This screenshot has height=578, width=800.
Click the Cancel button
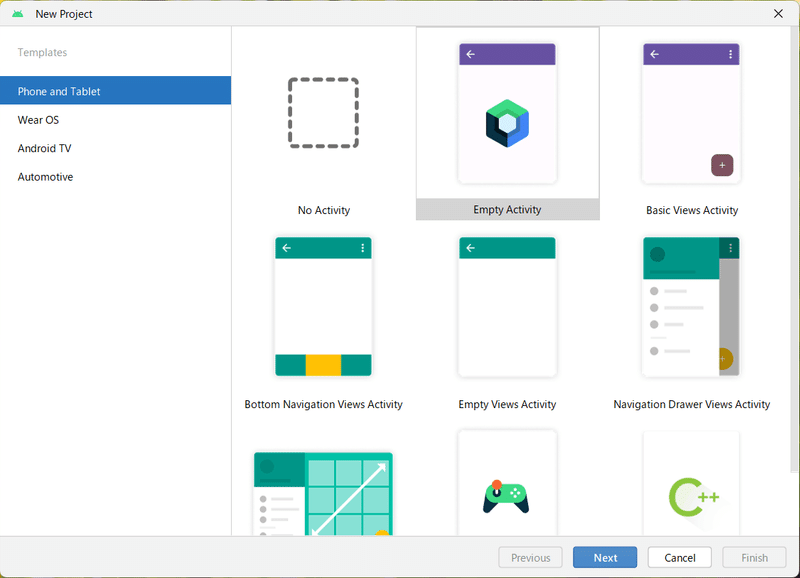tap(680, 558)
